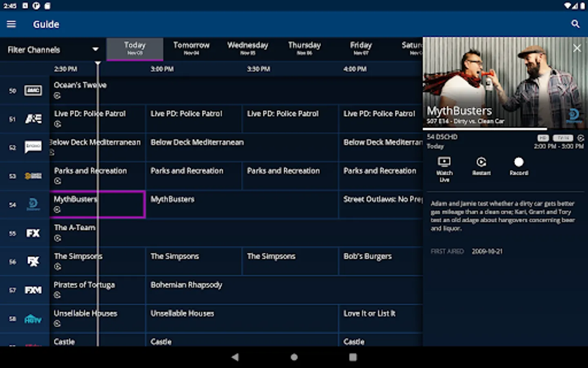Click restart icon under The A-Team
This screenshot has width=588, height=368.
pos(57,238)
